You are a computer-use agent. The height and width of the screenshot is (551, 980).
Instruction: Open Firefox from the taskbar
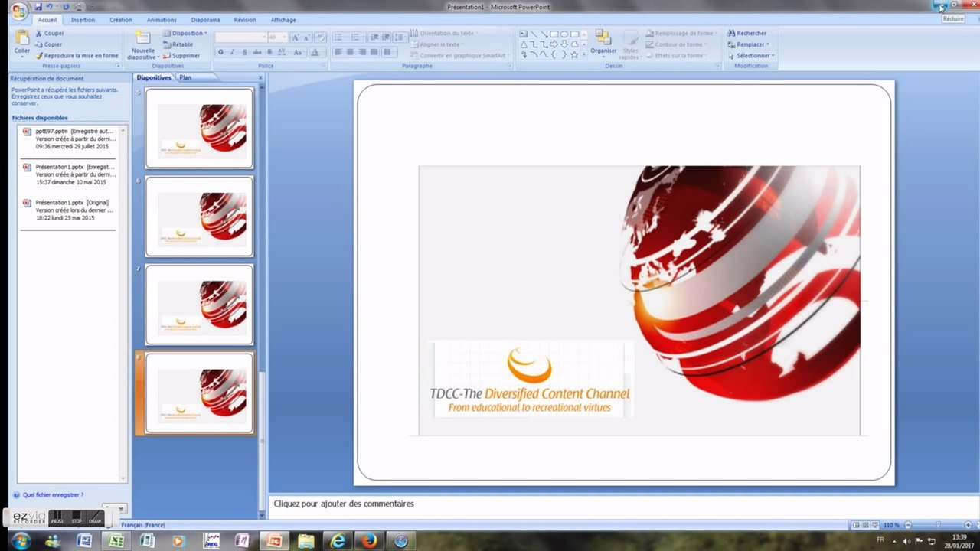[369, 540]
